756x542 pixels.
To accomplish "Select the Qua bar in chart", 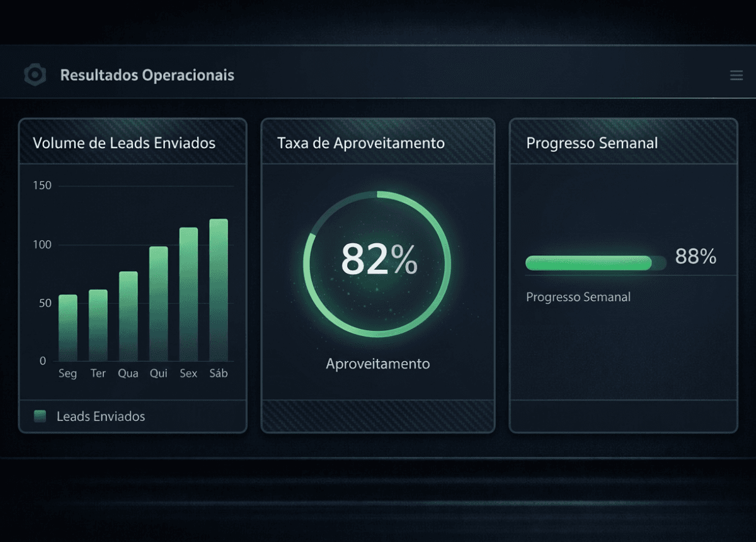I will coord(129,316).
